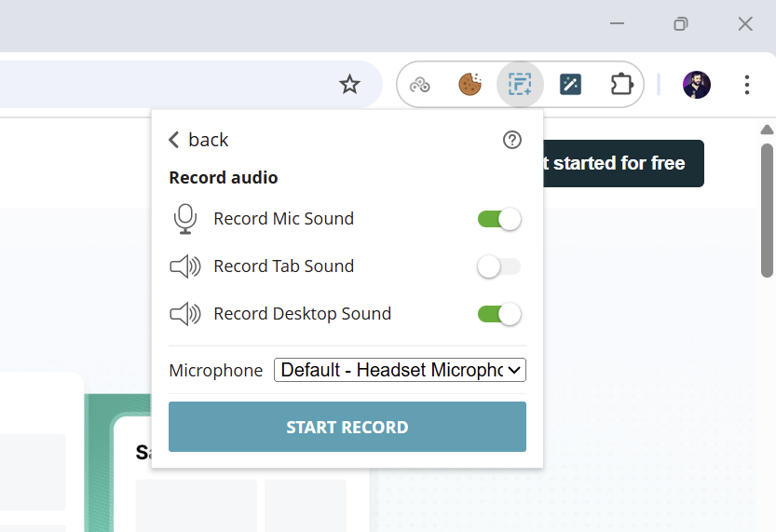Click the bookmark star icon

(349, 84)
